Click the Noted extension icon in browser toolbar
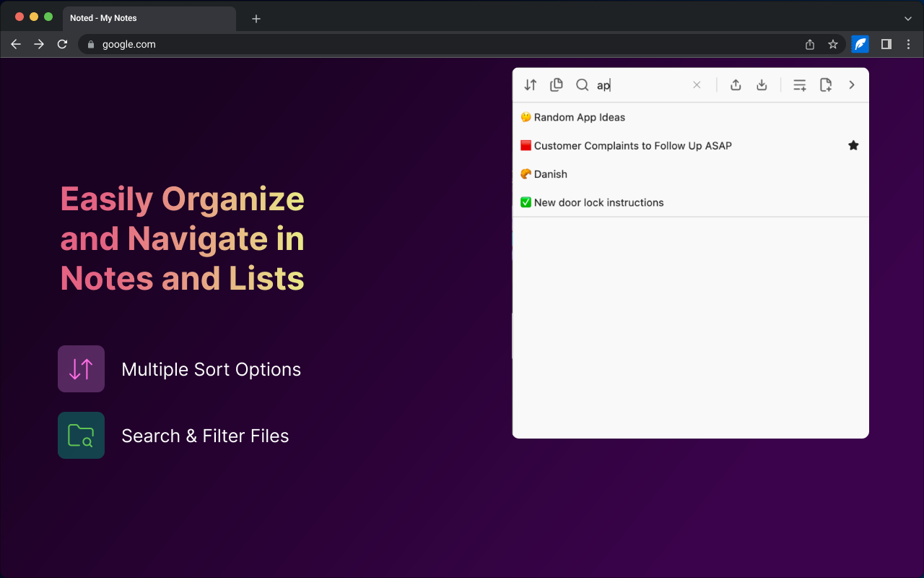The width and height of the screenshot is (924, 578). point(860,44)
